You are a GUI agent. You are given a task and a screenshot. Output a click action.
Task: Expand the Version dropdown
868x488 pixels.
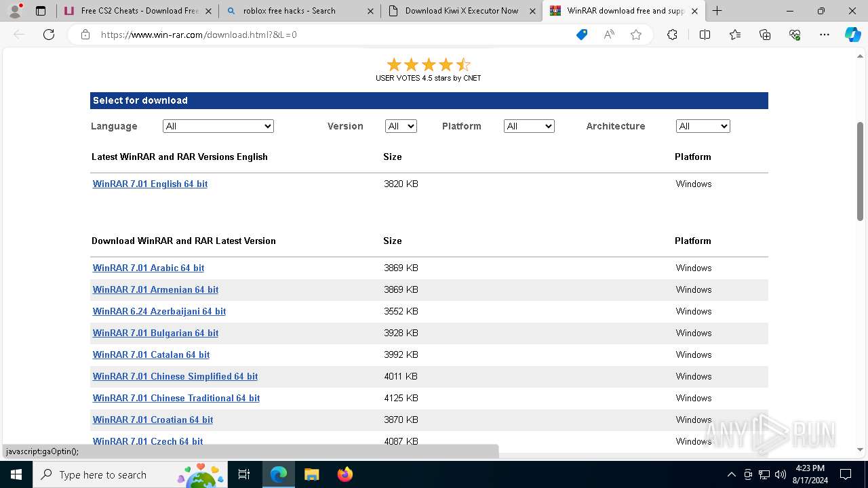click(x=401, y=126)
